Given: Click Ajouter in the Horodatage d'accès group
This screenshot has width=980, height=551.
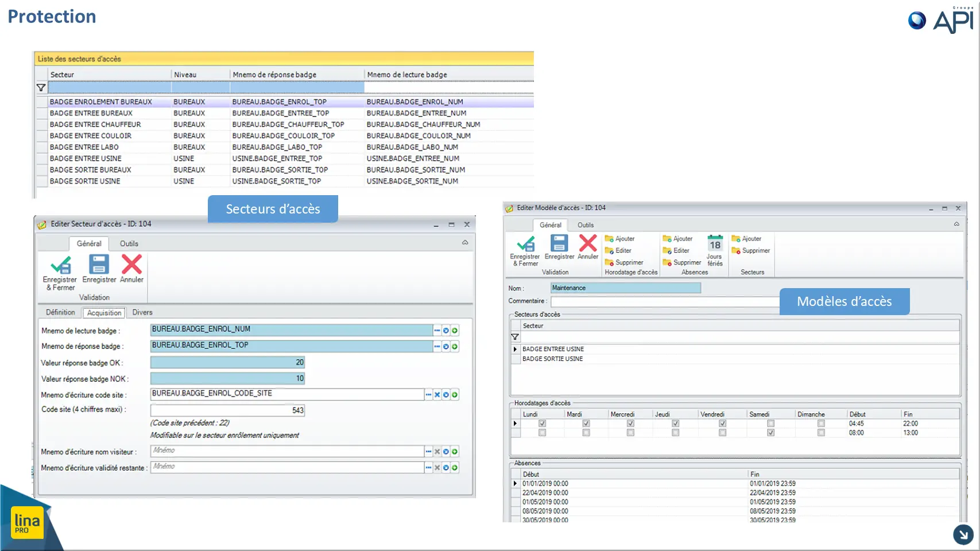Looking at the screenshot, I should [619, 239].
